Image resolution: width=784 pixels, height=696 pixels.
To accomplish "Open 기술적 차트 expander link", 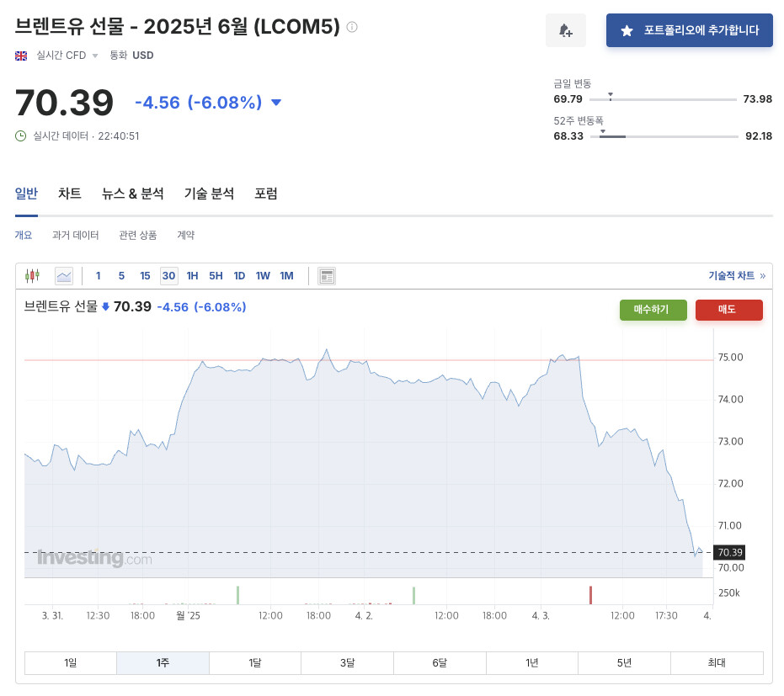I will coord(737,275).
